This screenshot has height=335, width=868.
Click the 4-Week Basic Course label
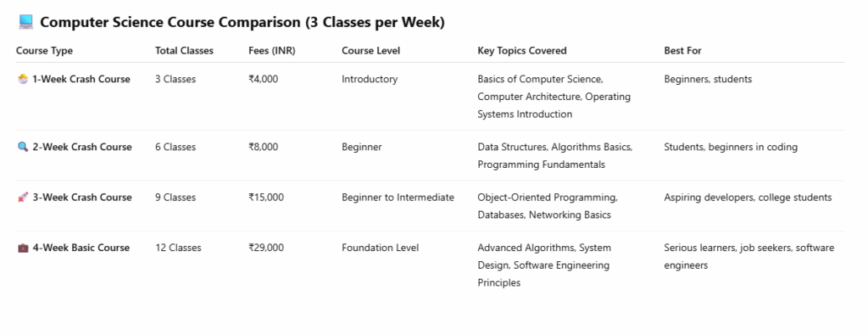pos(81,248)
